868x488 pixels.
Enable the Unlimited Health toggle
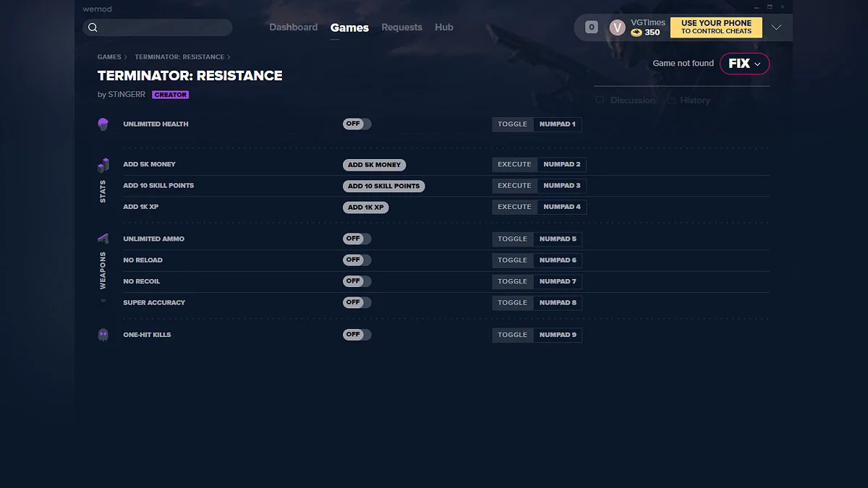pyautogui.click(x=357, y=124)
